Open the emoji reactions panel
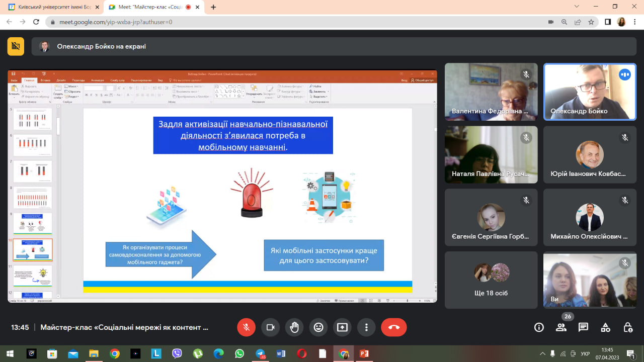 [318, 327]
